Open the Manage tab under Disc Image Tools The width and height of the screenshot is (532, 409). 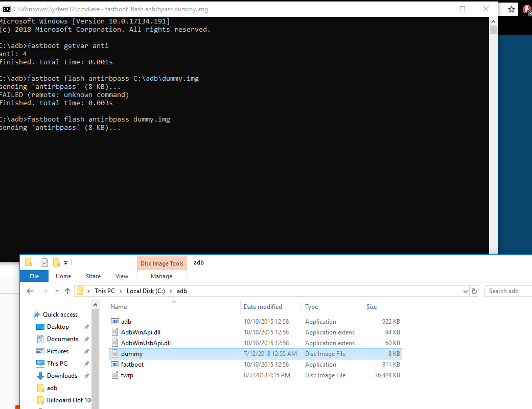tap(161, 276)
